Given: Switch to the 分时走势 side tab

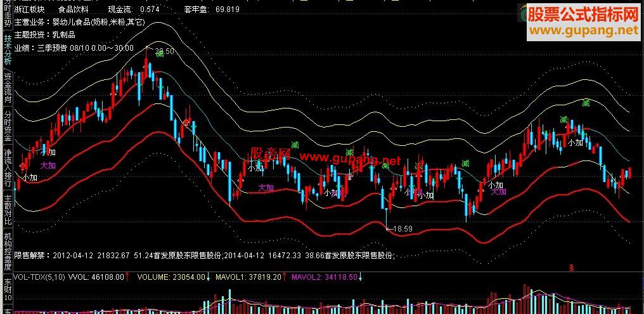Looking at the screenshot, I should point(8,13).
